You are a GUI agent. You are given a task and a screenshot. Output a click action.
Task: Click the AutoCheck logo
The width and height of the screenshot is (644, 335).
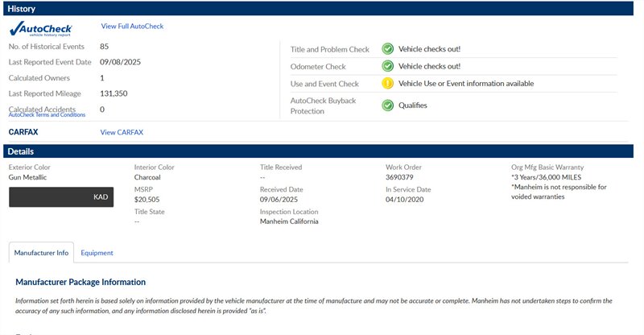click(41, 29)
